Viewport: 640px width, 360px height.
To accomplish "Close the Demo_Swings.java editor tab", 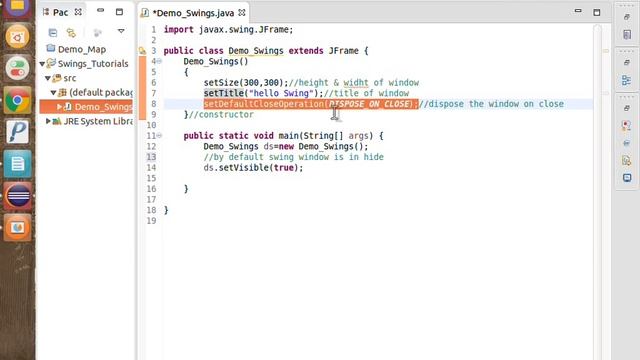I will point(242,13).
